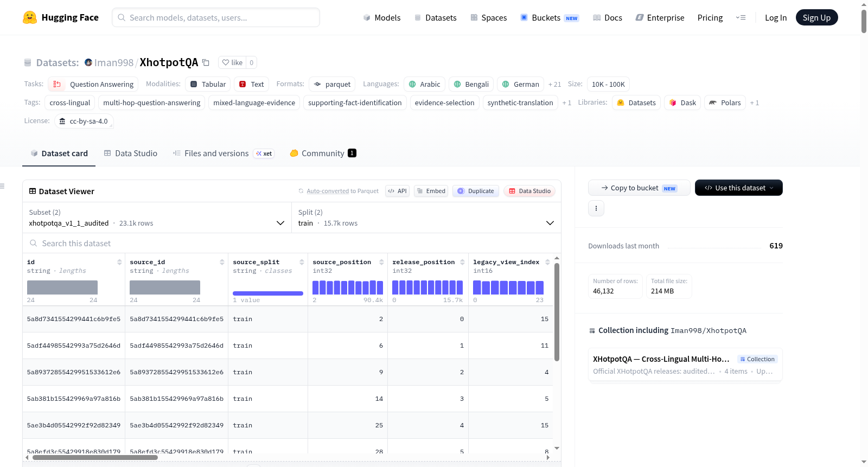Select the Dask library tag
868x467 pixels.
click(x=682, y=103)
